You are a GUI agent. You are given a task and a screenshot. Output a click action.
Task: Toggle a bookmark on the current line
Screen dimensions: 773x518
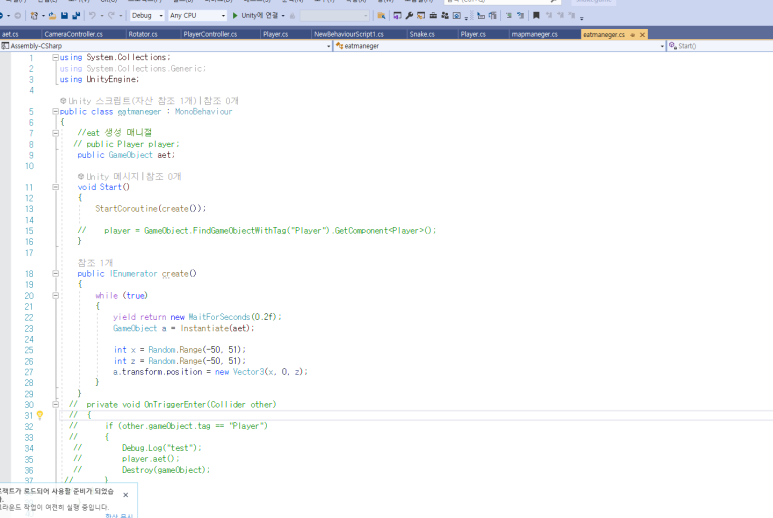[536, 16]
